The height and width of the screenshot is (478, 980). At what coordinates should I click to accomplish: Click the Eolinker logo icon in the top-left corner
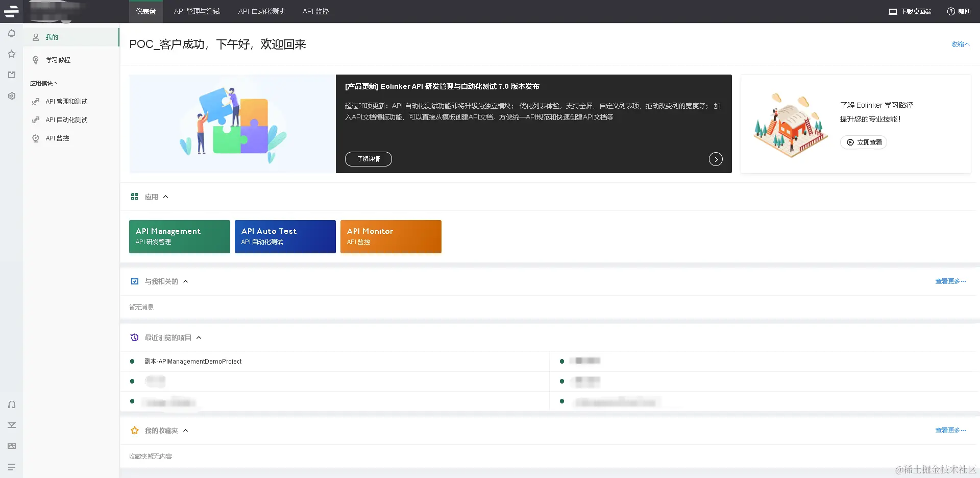11,11
